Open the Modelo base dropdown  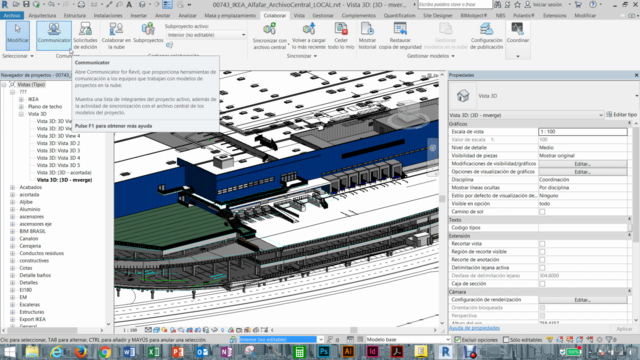tap(408, 340)
